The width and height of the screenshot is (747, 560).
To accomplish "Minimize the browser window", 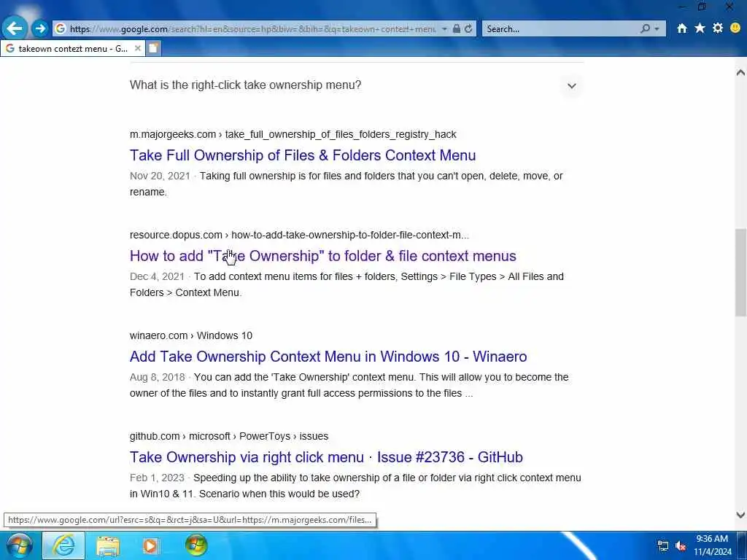I will (682, 7).
